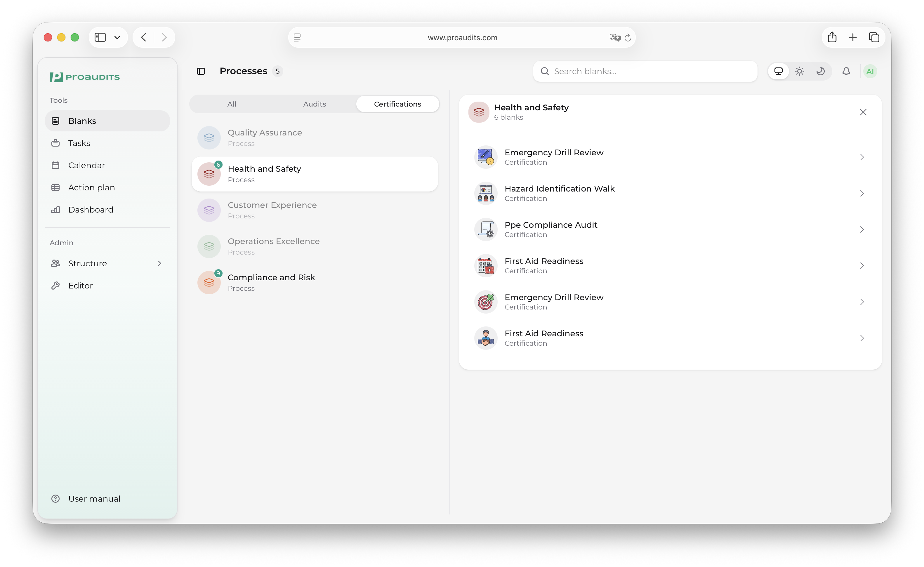This screenshot has width=924, height=567.
Task: Switch to light theme sun icon
Action: 800,71
